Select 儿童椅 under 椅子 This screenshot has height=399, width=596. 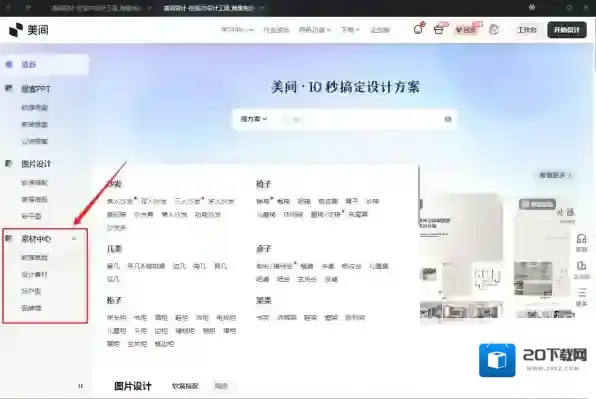[x=266, y=215]
